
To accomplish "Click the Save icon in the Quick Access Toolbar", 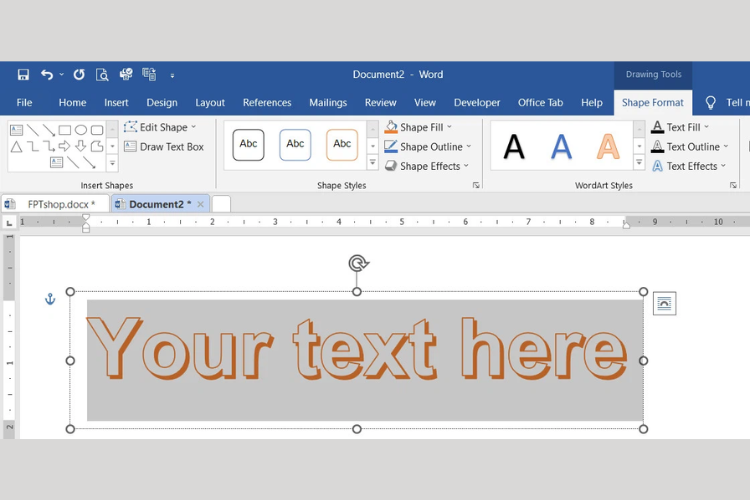I will [x=23, y=75].
